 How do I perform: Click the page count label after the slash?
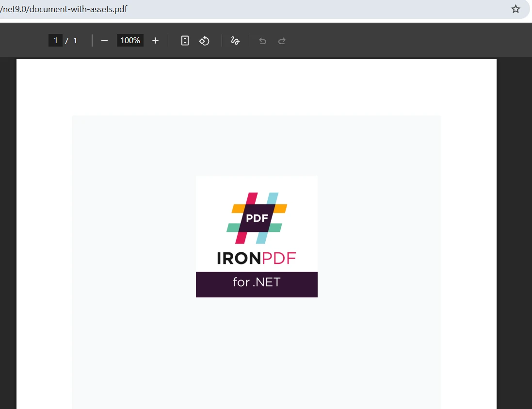[75, 40]
